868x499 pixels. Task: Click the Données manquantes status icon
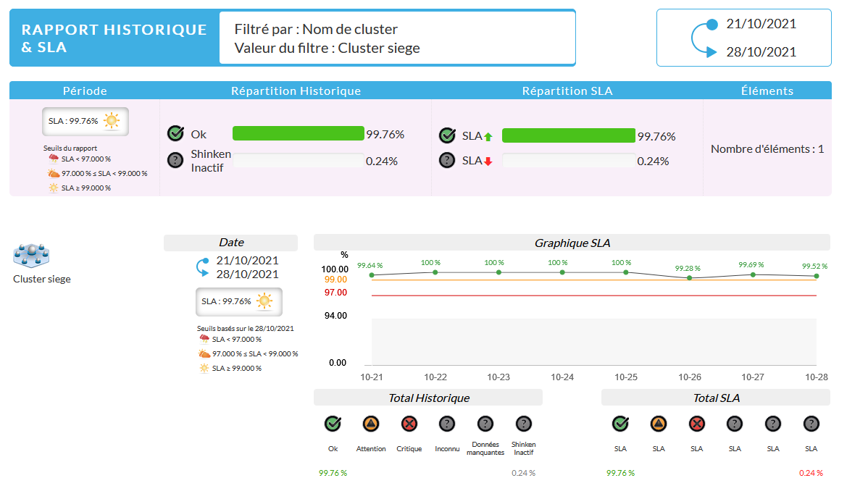click(485, 424)
